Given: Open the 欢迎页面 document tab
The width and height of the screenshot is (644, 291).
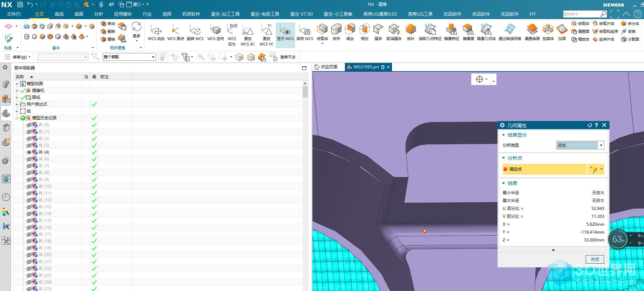Looking at the screenshot, I should click(x=326, y=67).
